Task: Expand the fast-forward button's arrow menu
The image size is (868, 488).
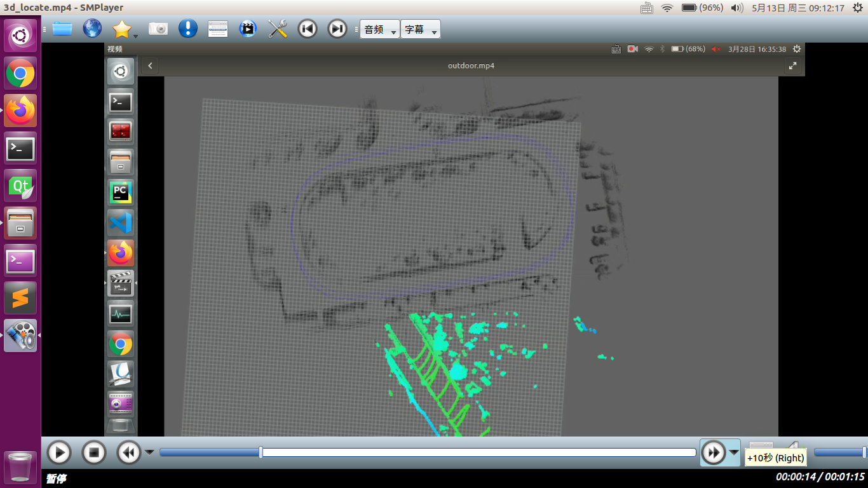Action: pyautogui.click(x=734, y=452)
